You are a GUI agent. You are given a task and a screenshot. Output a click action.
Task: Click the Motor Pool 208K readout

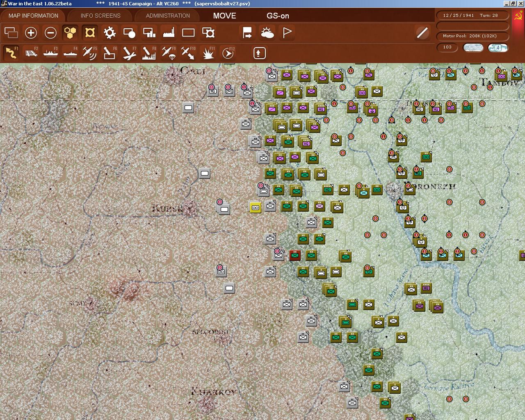[473, 36]
